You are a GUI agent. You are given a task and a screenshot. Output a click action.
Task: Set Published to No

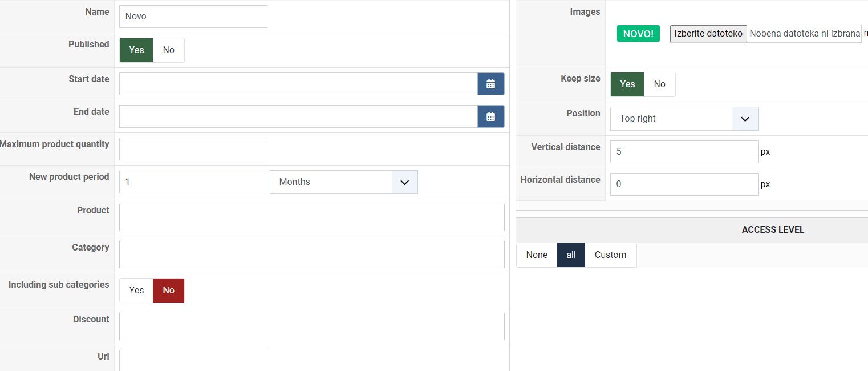(168, 50)
